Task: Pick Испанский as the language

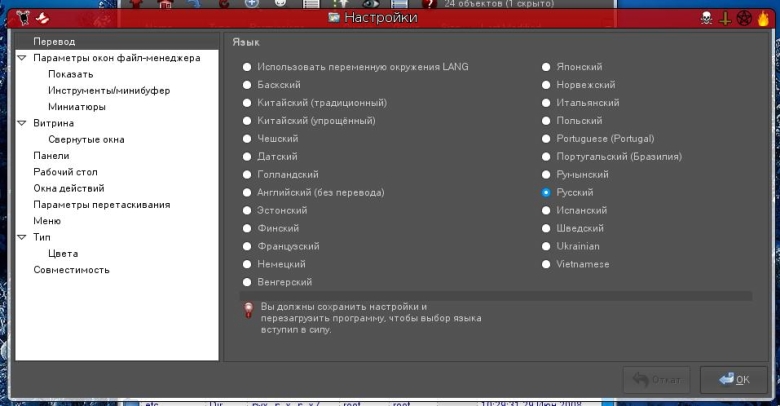Action: pos(546,210)
